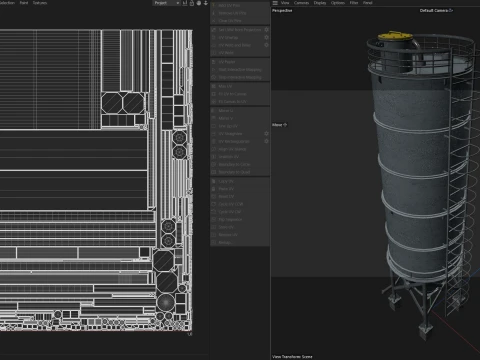Image resolution: width=480 pixels, height=360 pixels.
Task: Open the viewport hamburger menu icon
Action: click(275, 3)
